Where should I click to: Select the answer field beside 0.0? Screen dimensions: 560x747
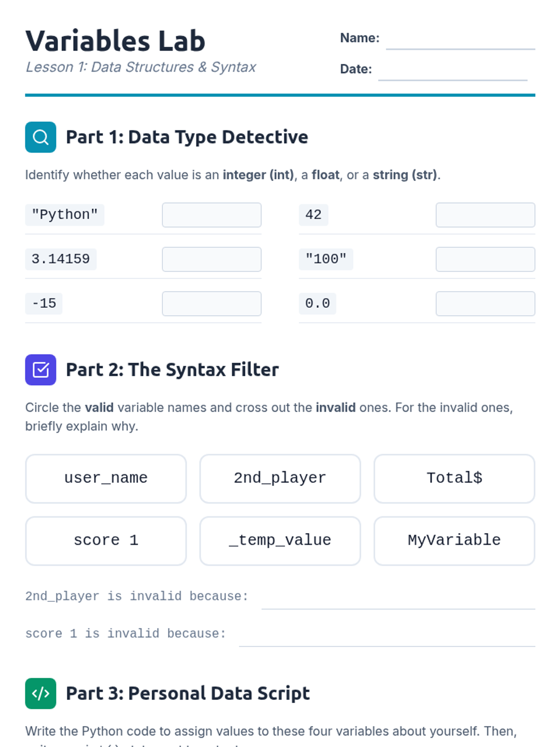click(485, 303)
